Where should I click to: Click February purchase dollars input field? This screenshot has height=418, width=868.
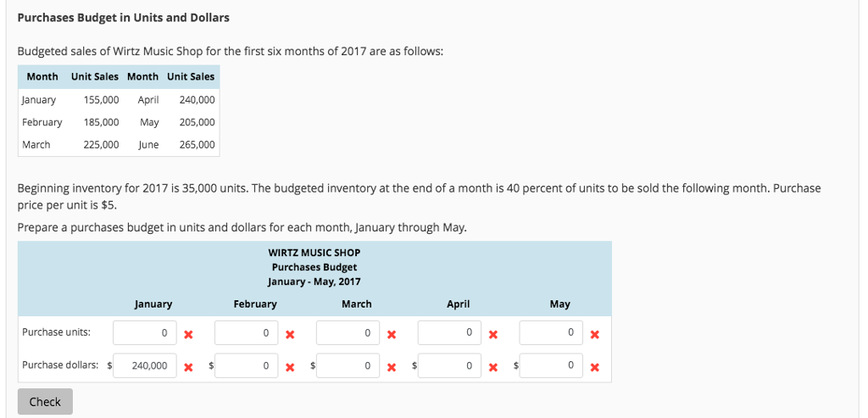pos(247,366)
